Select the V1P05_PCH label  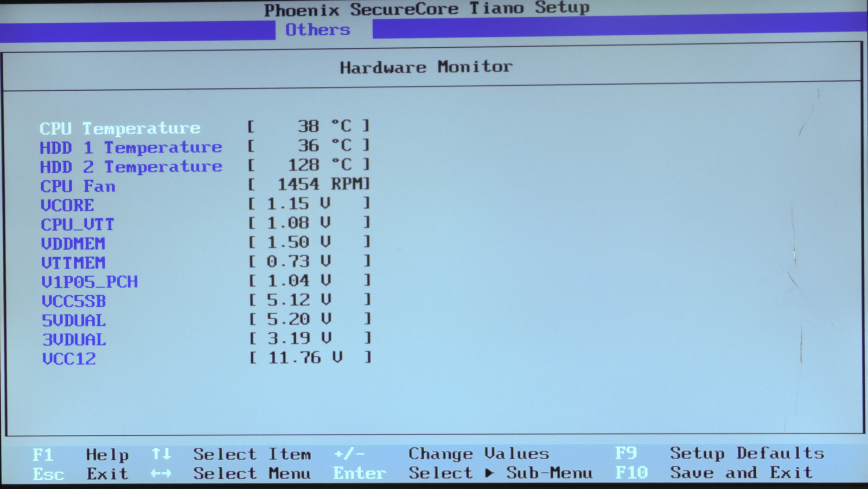90,282
